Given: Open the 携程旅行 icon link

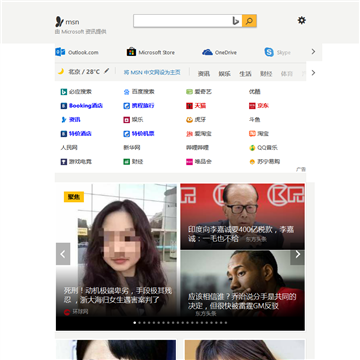Looking at the screenshot, I should click(126, 106).
